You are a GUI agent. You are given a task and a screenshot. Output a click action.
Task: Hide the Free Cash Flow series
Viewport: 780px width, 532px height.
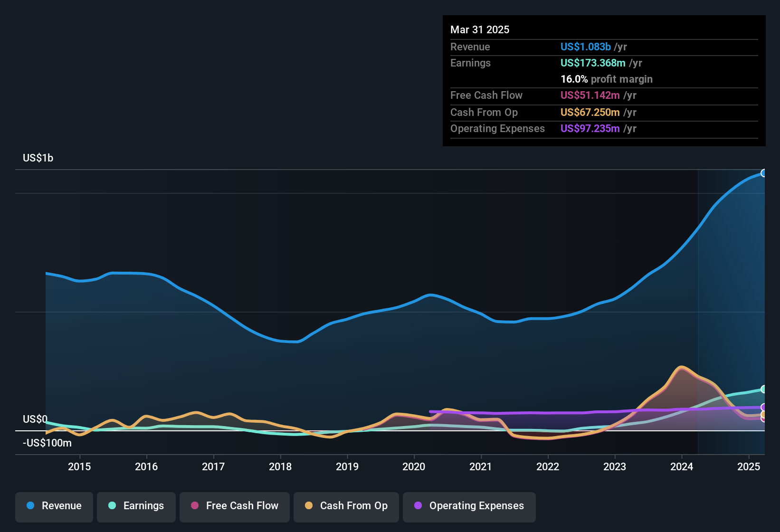235,507
